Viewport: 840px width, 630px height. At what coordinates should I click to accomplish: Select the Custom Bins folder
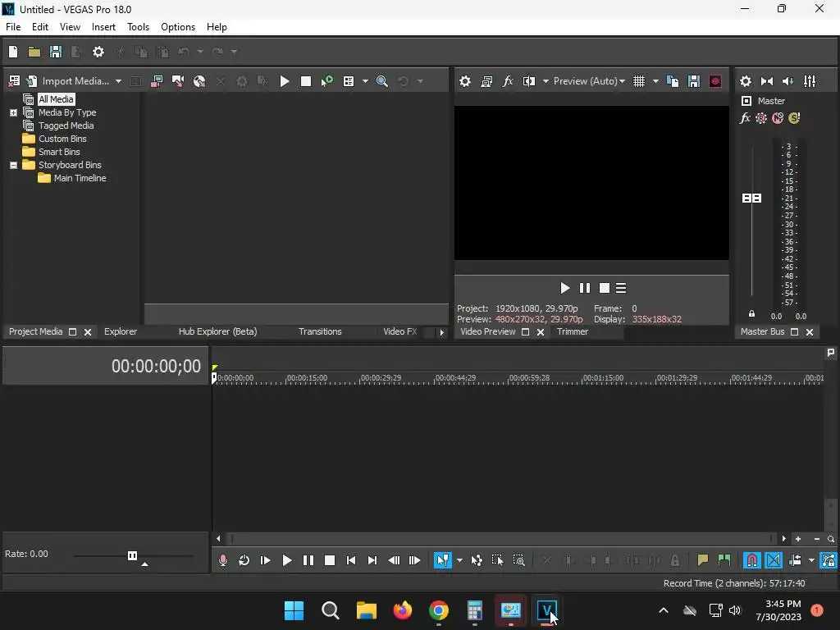point(62,139)
